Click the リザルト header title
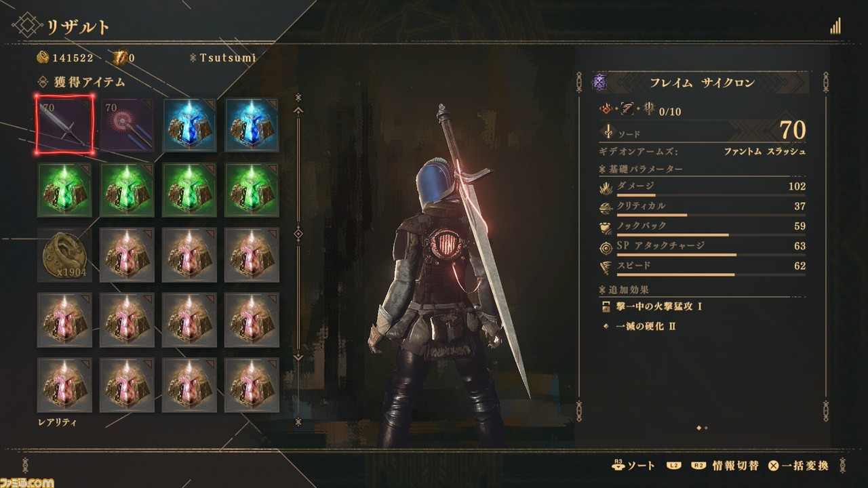 (x=78, y=27)
